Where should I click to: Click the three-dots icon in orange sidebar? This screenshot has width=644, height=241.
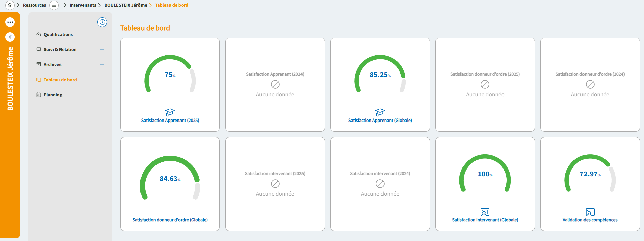[10, 22]
